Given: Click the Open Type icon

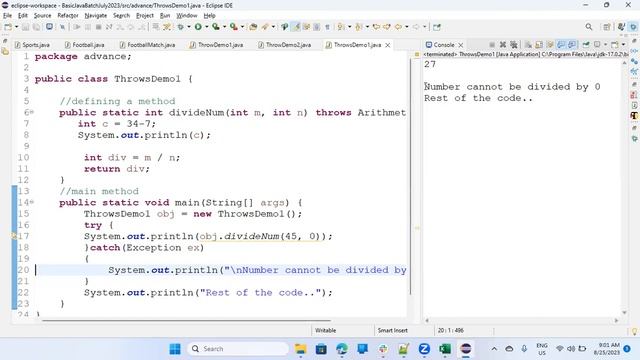Looking at the screenshot, I should (253, 27).
